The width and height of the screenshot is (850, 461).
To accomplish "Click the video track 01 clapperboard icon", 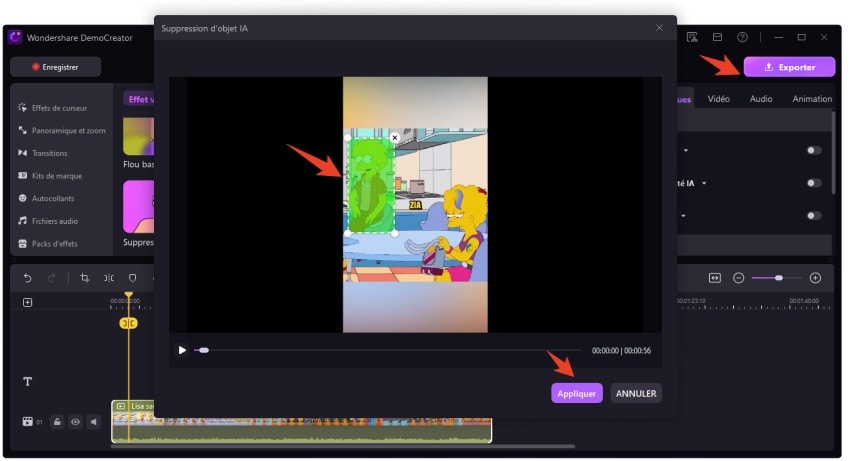I will (27, 421).
